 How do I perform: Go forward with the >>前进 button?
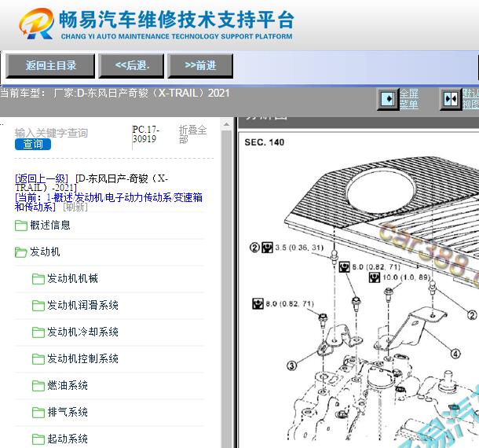pyautogui.click(x=200, y=65)
